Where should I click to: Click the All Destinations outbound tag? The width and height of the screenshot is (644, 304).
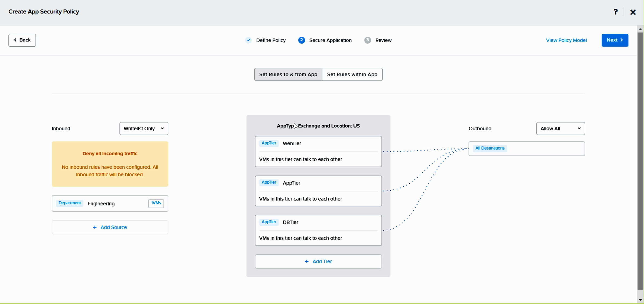[490, 148]
